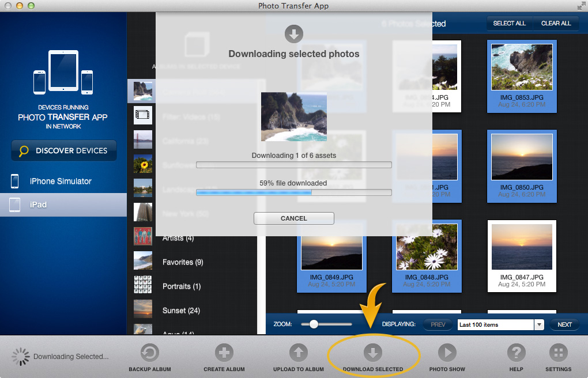Click the green window zoom button
This screenshot has height=378, width=588.
31,6
